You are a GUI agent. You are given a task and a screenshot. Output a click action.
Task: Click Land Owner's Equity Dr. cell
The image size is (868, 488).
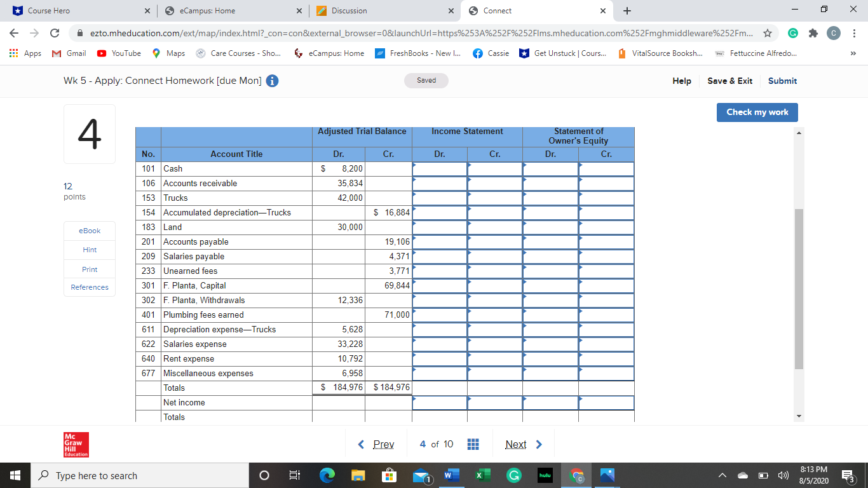point(551,227)
